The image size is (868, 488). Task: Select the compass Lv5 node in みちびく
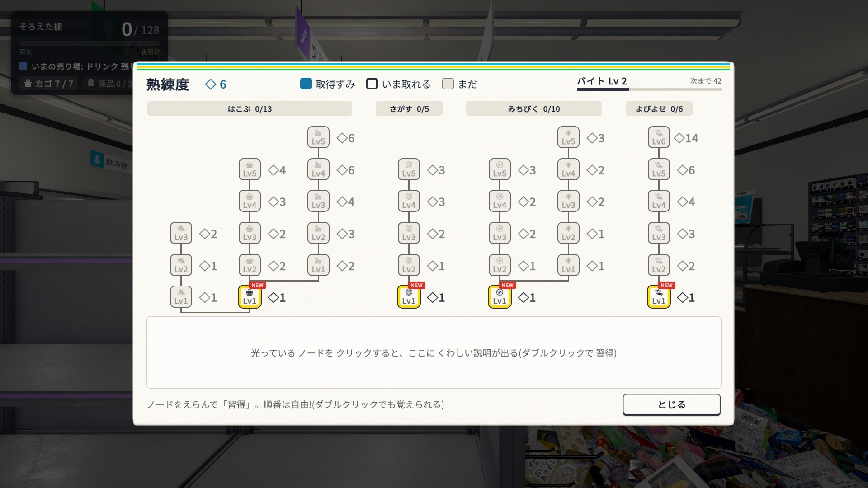click(x=500, y=169)
